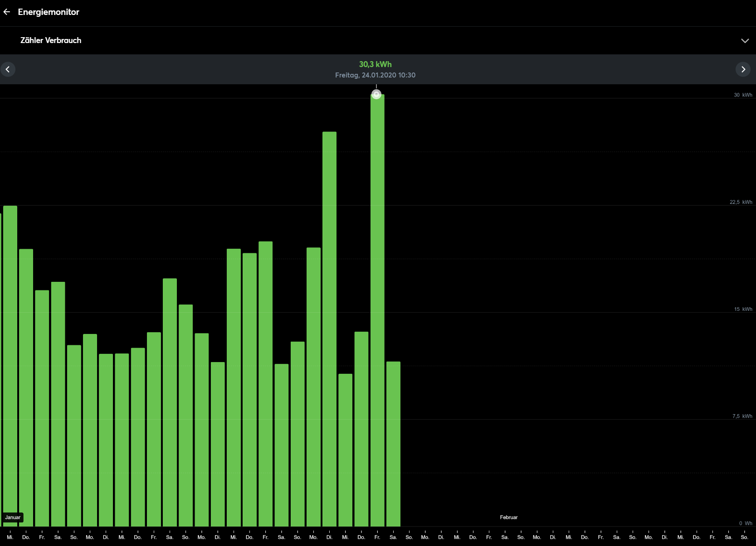Select the bar for Tuesday 14 January
This screenshot has height=546, width=756.
pos(218,444)
